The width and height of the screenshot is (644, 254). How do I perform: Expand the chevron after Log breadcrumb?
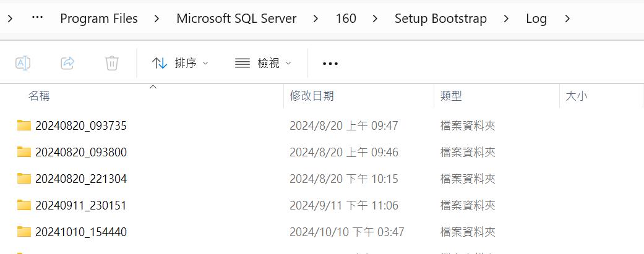point(567,19)
